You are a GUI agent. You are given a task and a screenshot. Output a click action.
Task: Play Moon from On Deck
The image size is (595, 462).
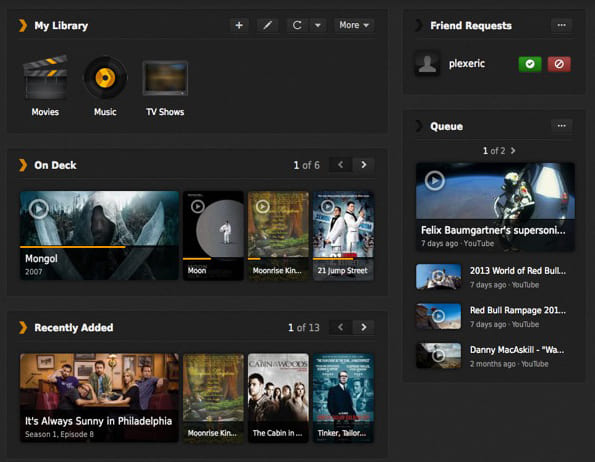coord(197,206)
